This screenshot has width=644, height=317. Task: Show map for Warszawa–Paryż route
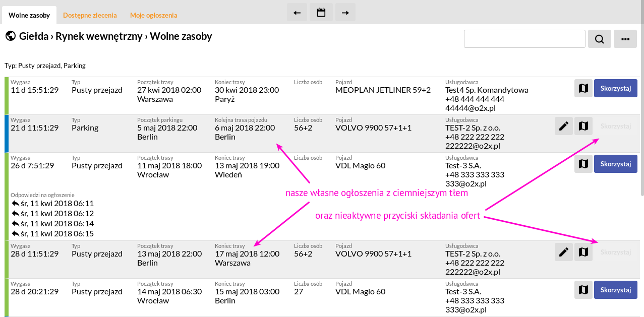coord(583,88)
